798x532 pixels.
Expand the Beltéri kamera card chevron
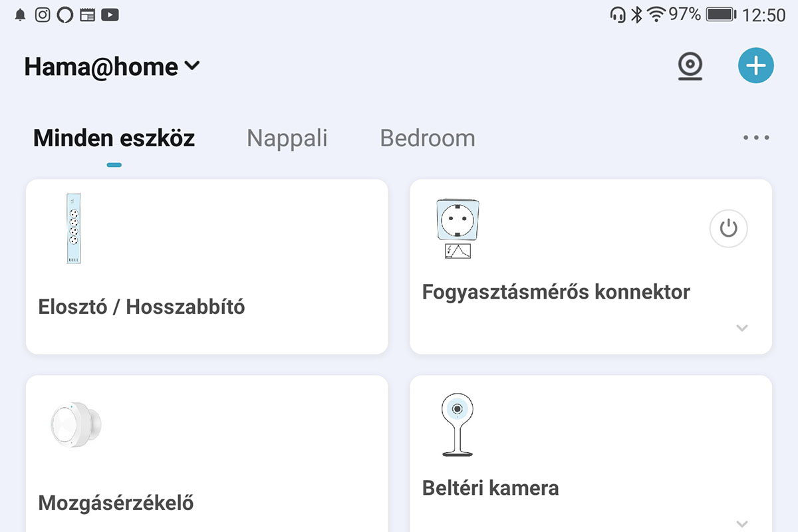click(x=742, y=523)
